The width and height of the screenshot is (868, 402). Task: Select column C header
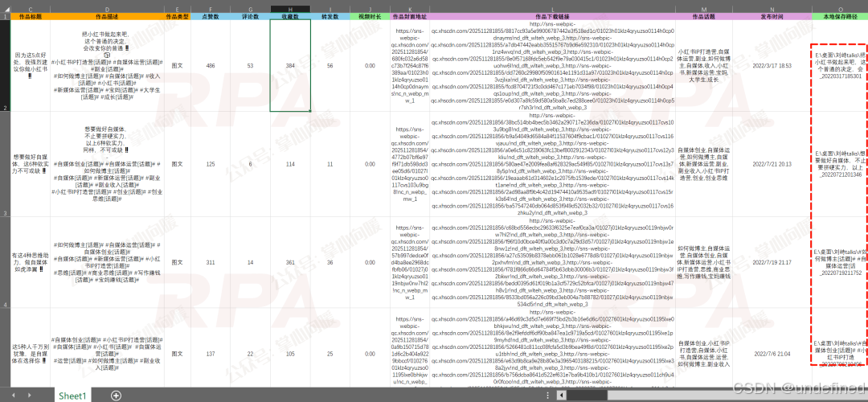click(x=30, y=10)
